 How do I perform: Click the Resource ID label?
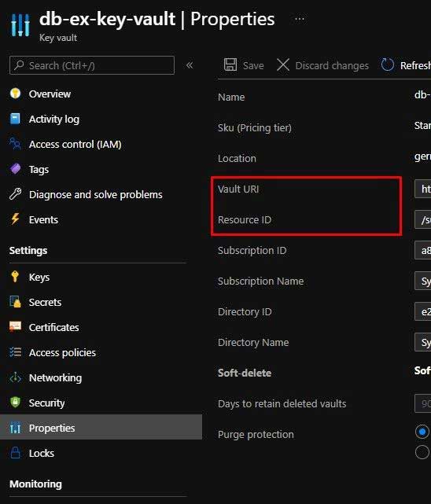[x=245, y=220]
